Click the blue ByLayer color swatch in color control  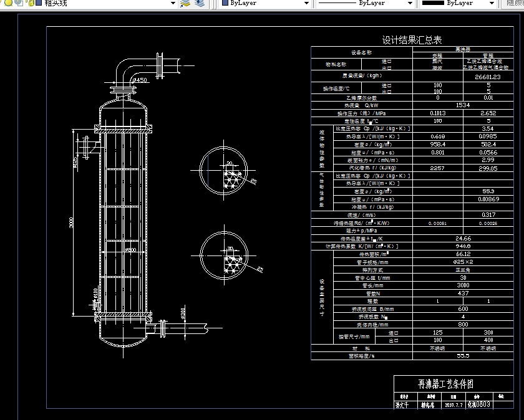225,2
